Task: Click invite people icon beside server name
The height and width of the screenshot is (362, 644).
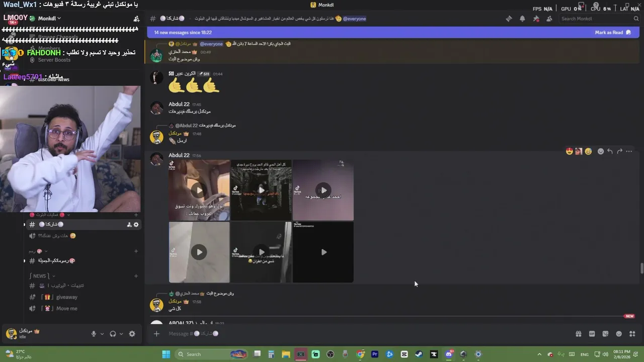Action: (136, 19)
